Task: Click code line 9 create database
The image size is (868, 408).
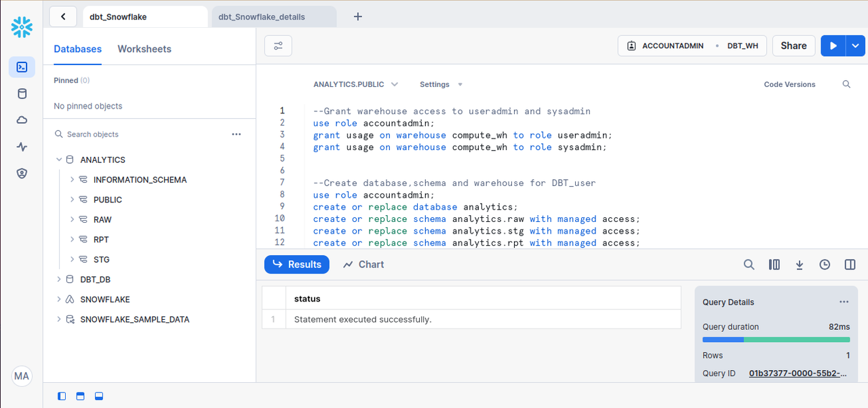Action: [415, 207]
